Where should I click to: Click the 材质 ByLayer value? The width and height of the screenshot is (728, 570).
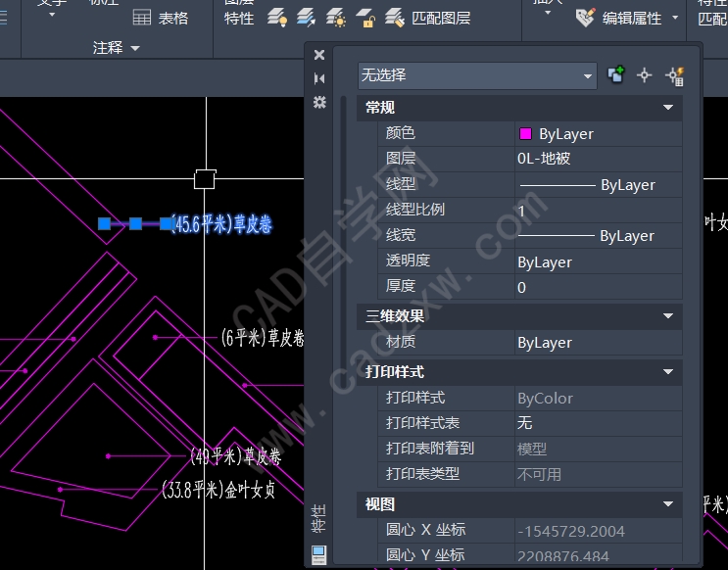coord(598,343)
